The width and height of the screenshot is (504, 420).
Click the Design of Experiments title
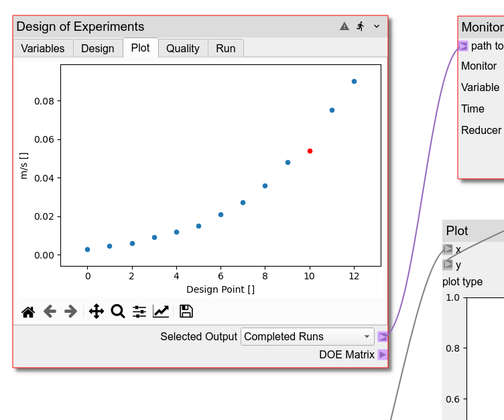pyautogui.click(x=80, y=27)
